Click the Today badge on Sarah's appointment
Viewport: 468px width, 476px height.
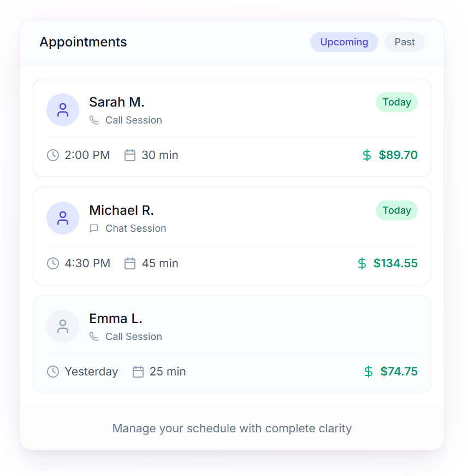pyautogui.click(x=396, y=102)
